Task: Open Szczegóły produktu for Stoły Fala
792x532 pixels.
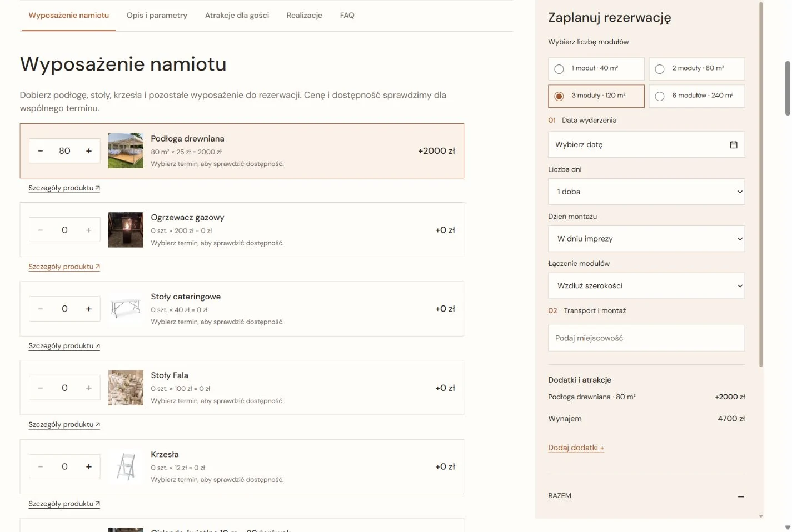Action: coord(64,425)
